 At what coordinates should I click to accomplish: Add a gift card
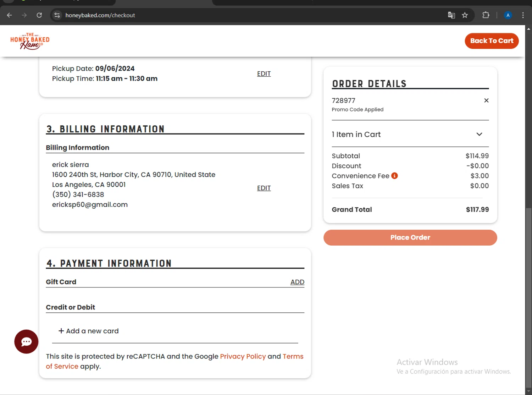(297, 282)
